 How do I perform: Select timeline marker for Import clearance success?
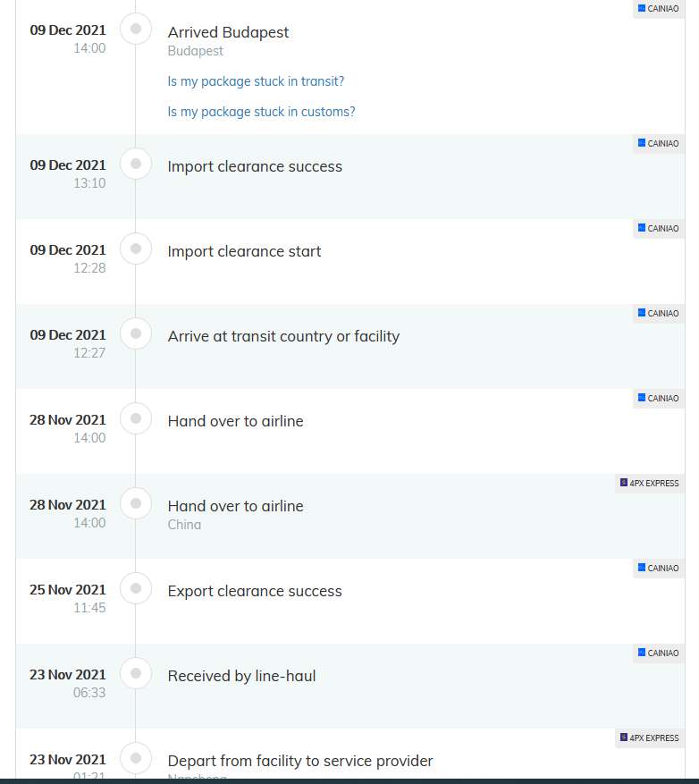pos(136,164)
